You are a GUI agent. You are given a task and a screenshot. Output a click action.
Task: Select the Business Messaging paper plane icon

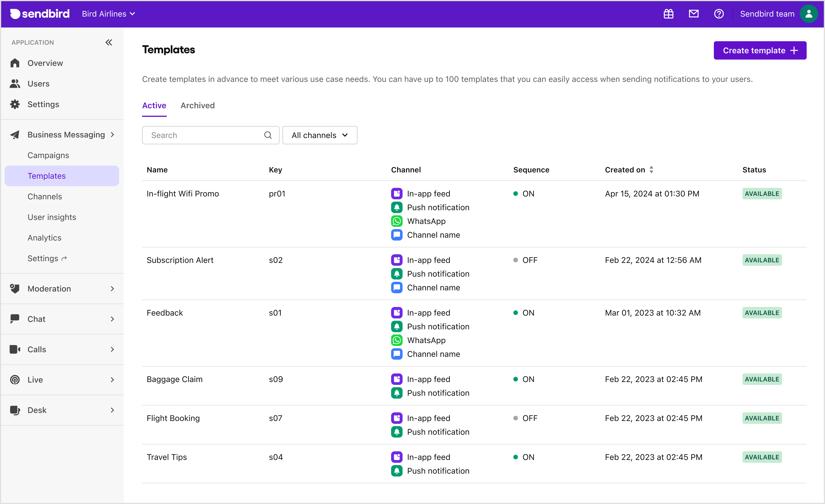pyautogui.click(x=15, y=135)
